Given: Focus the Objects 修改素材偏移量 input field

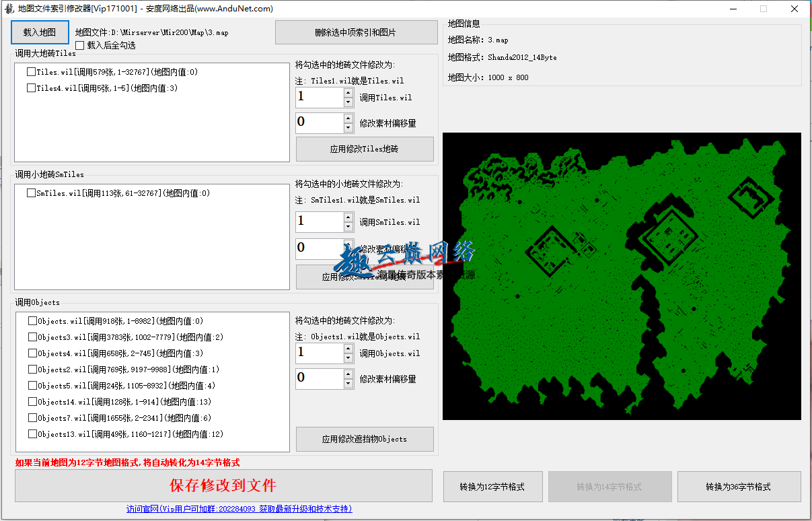Looking at the screenshot, I should [x=320, y=378].
